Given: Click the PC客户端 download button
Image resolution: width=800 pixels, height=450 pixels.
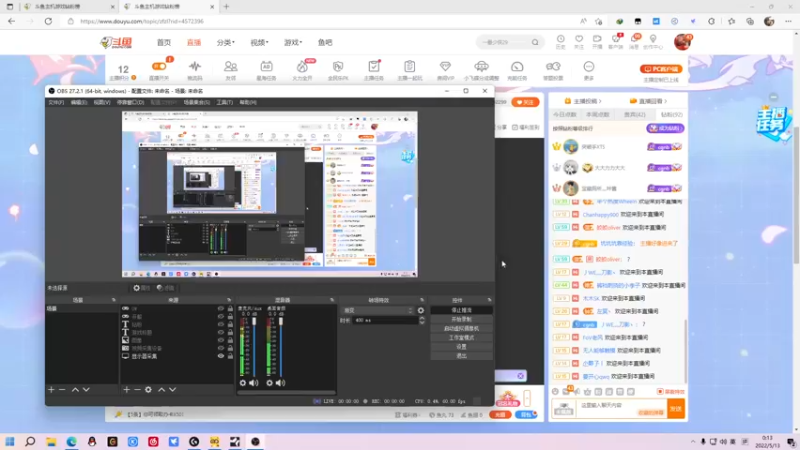Looking at the screenshot, I should tap(661, 69).
